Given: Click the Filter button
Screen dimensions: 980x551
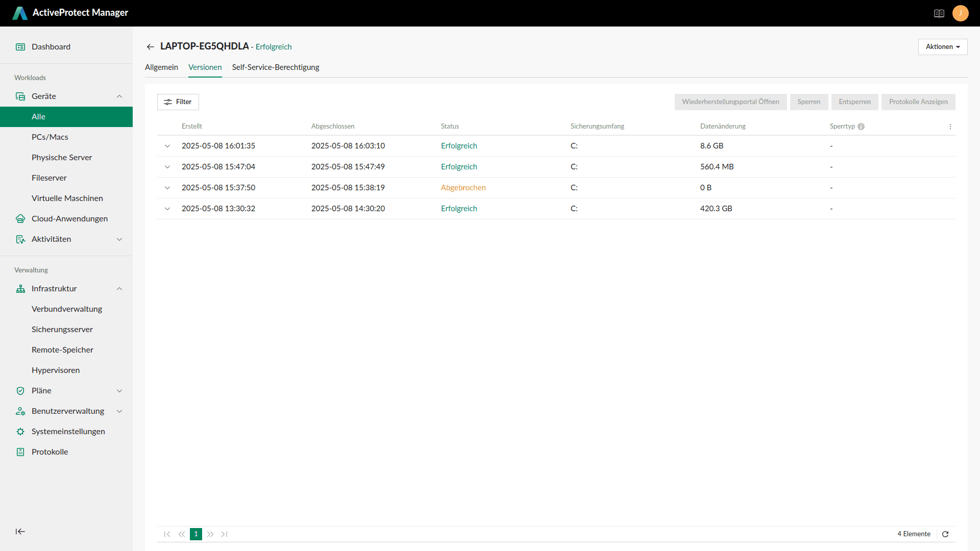Looking at the screenshot, I should point(178,102).
